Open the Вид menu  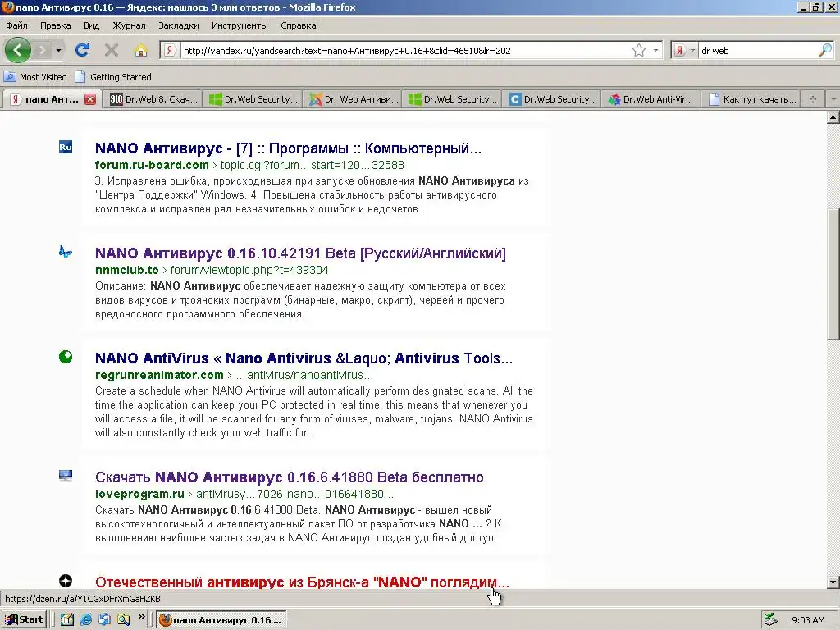(x=91, y=25)
